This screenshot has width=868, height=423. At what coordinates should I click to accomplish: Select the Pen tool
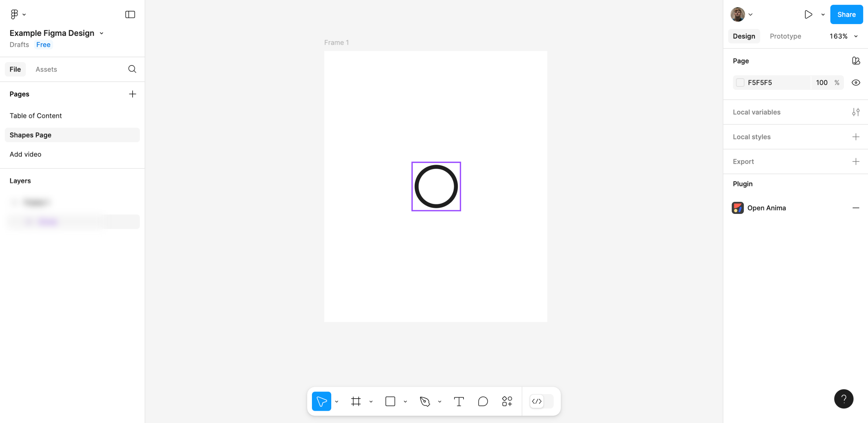click(426, 401)
